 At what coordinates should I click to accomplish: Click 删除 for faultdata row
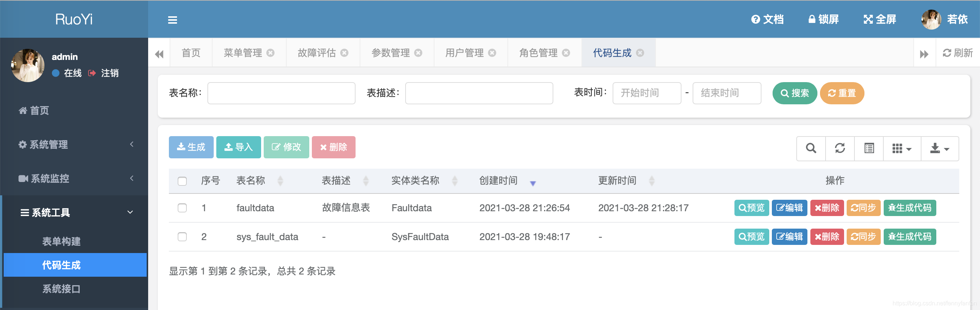coord(827,208)
